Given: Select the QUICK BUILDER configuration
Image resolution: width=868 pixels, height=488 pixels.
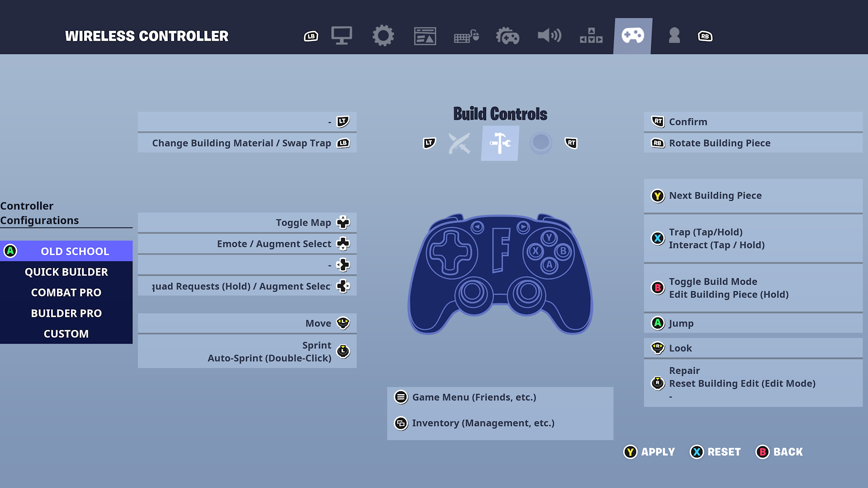Looking at the screenshot, I should point(66,272).
